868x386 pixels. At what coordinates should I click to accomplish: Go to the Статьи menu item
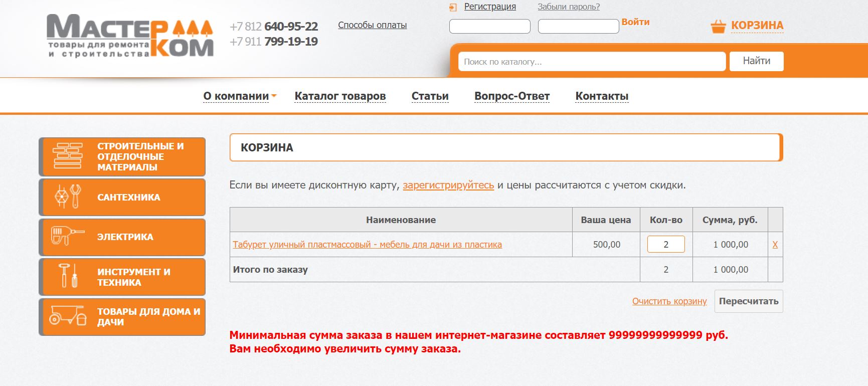tap(430, 96)
